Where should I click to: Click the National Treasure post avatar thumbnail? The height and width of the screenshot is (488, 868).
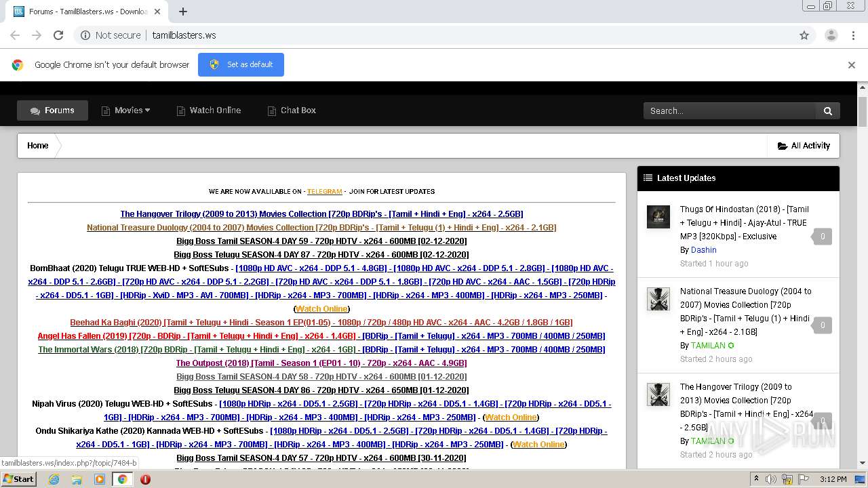(658, 299)
